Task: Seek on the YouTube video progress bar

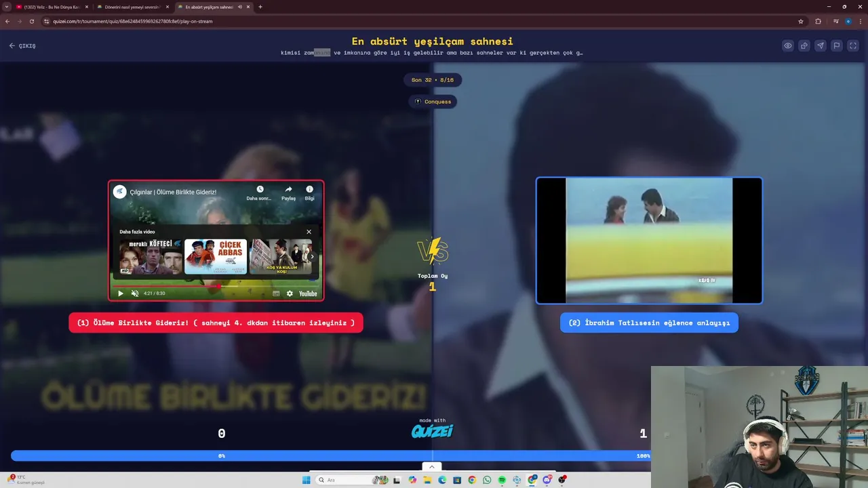Action: point(216,286)
